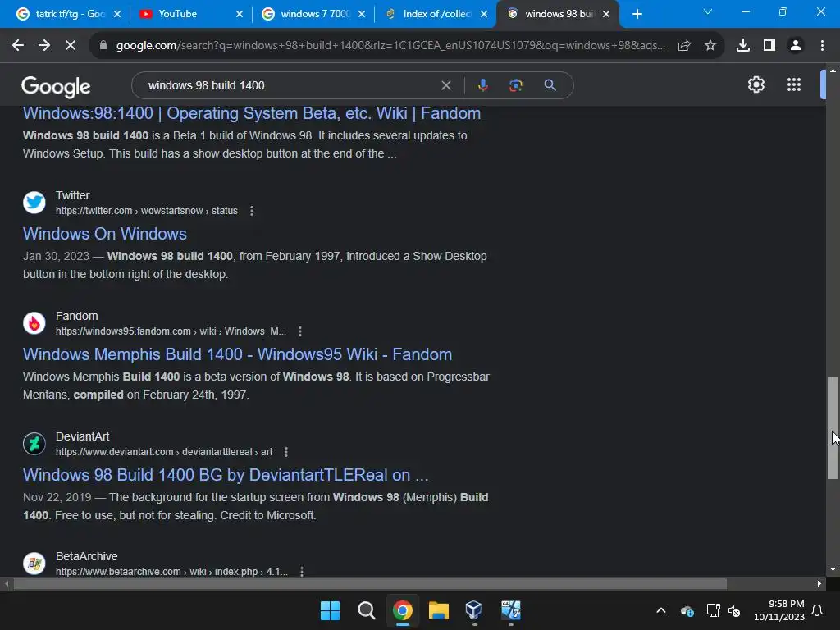This screenshot has height=630, width=840.
Task: Click the horizontal scroll right arrow
Action: (819, 583)
